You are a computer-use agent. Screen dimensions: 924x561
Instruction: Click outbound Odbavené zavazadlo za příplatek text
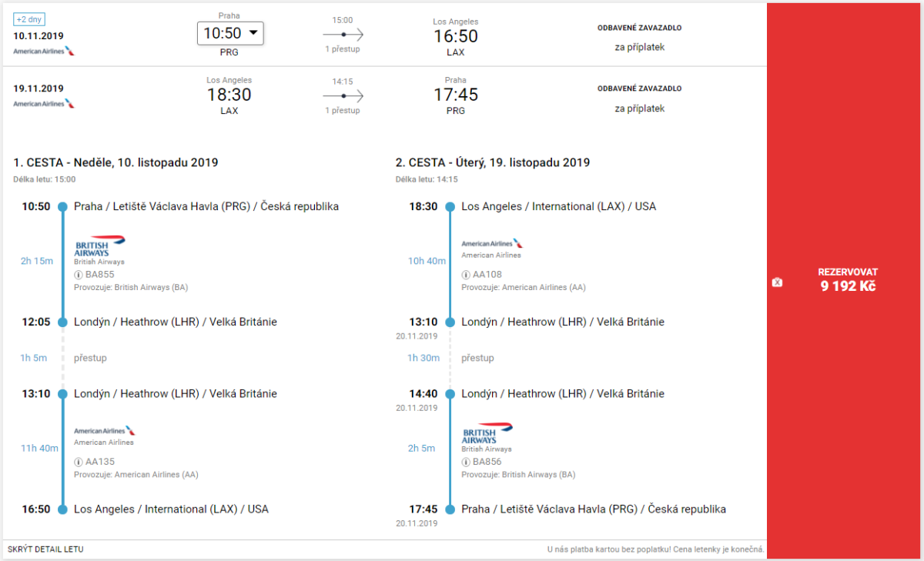pyautogui.click(x=639, y=38)
